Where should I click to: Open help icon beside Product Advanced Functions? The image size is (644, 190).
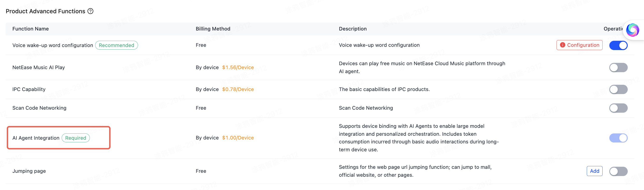click(91, 11)
